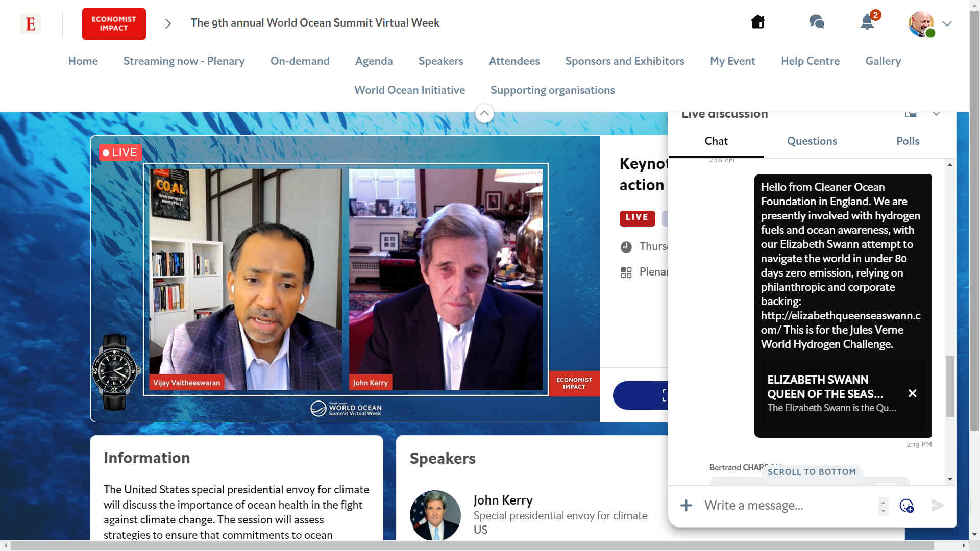The height and width of the screenshot is (551, 980).
Task: Click the 2:19 PM message timestamp
Action: (x=919, y=445)
